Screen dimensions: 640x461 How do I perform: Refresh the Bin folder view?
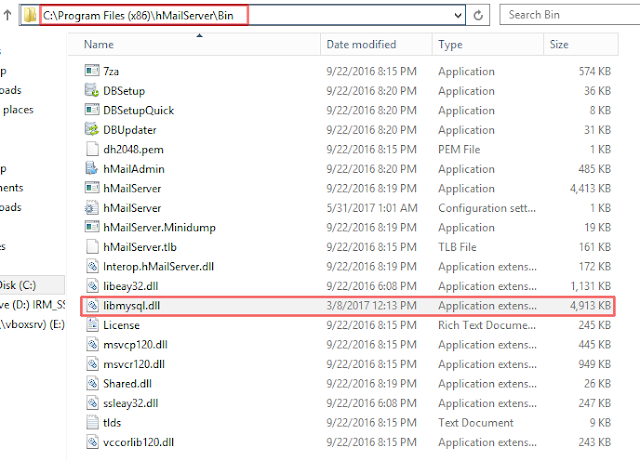(x=478, y=16)
